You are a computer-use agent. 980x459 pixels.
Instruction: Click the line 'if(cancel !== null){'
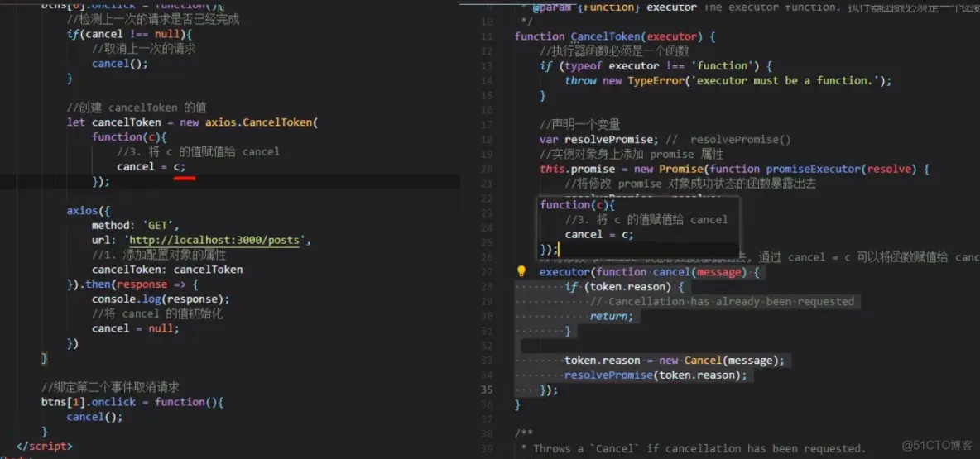pyautogui.click(x=129, y=35)
